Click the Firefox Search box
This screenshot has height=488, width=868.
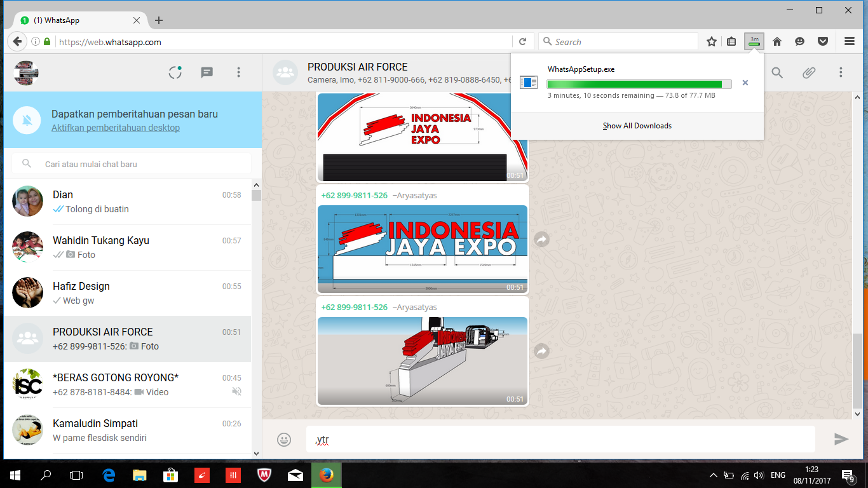click(618, 42)
